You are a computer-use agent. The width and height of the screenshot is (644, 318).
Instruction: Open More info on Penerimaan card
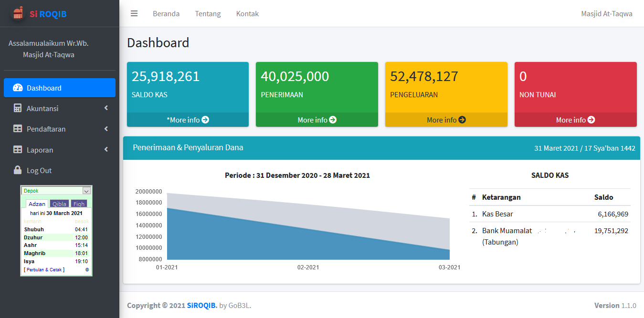point(317,120)
